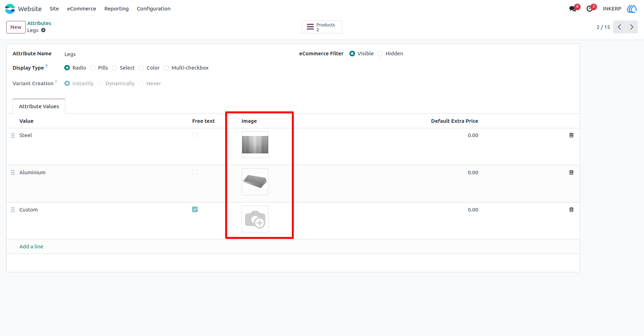644x336 pixels.
Task: Open the chat messages icon
Action: [573, 9]
